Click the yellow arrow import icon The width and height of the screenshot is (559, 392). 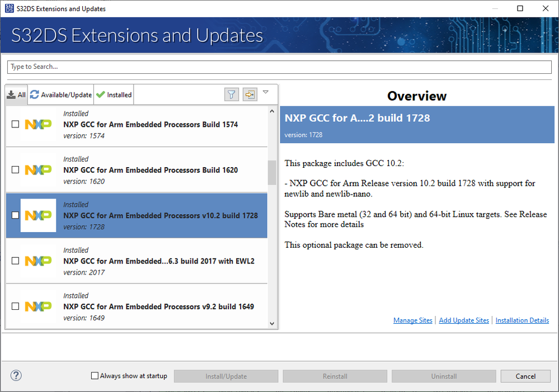(250, 95)
